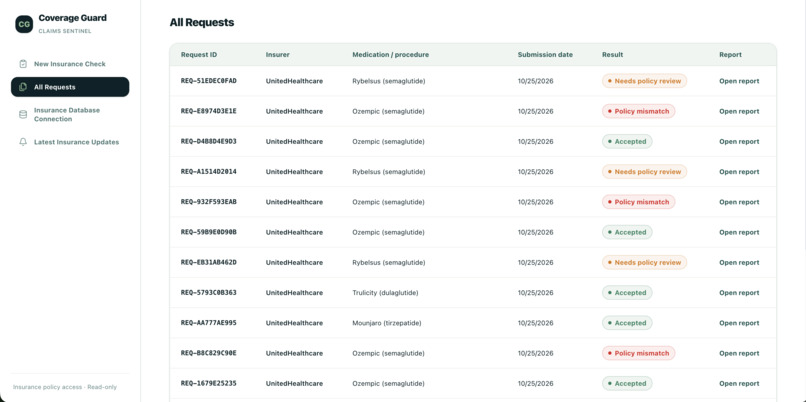Click the Coverage Guard CG logo icon
Viewport: 806px width, 402px height.
tap(24, 24)
